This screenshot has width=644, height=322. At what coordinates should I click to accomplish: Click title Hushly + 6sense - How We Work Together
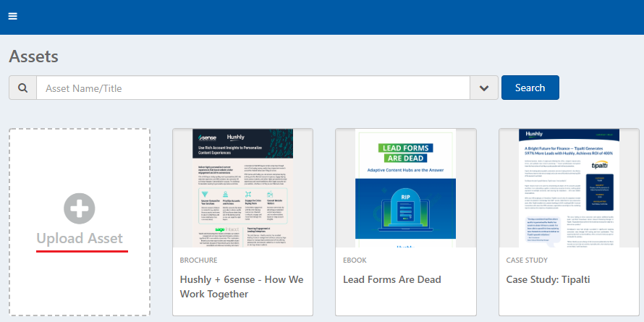click(242, 287)
